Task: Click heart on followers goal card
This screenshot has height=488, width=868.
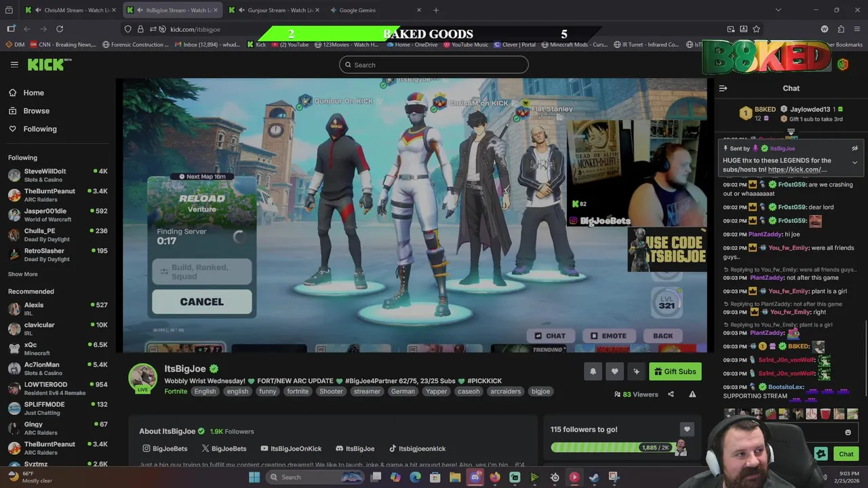Action: (x=687, y=429)
